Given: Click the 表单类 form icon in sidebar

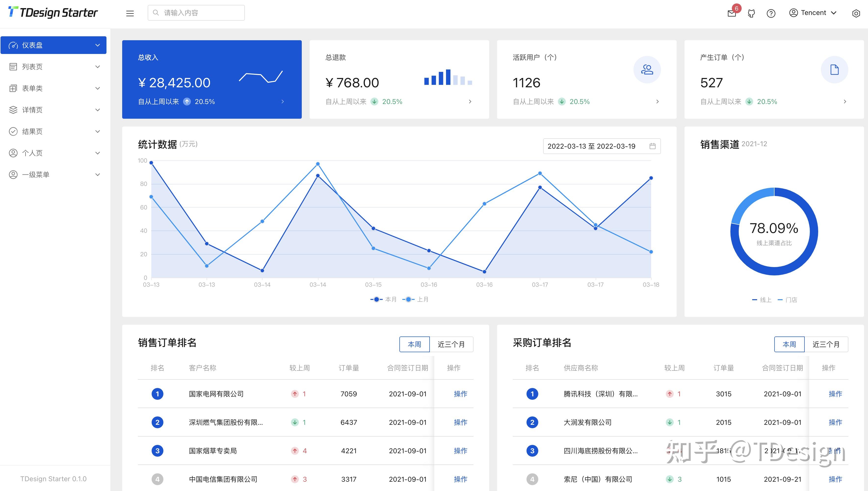Looking at the screenshot, I should 13,88.
